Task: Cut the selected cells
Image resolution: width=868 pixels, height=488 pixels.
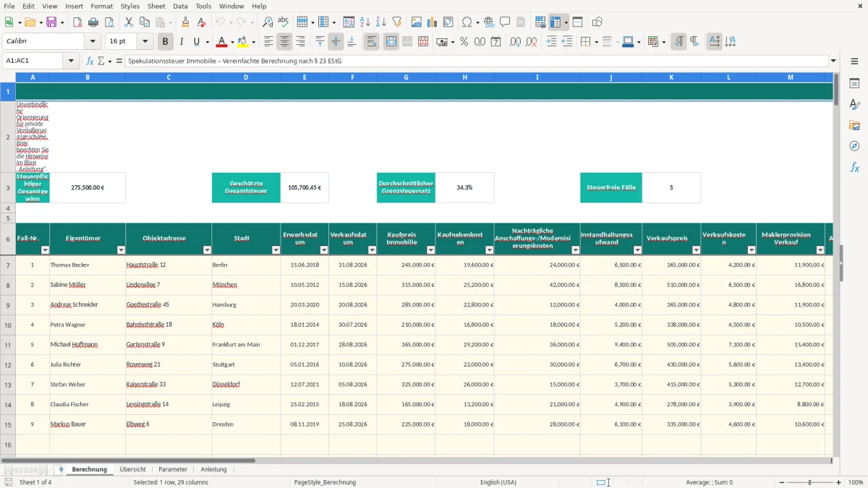Action: (x=129, y=22)
